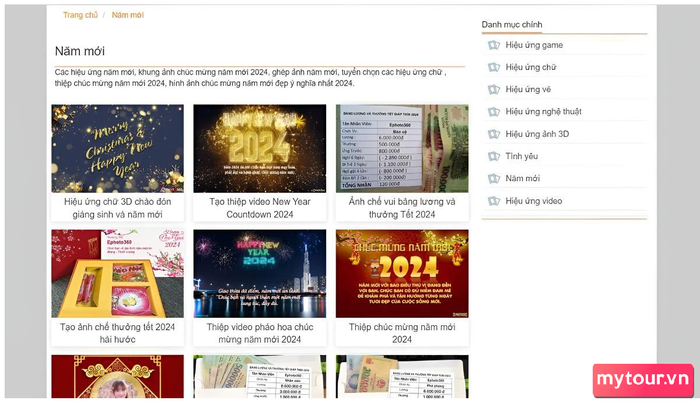Click 'Hiệu ứng chữ 3D chào đón giáng sinh' title

click(x=117, y=208)
